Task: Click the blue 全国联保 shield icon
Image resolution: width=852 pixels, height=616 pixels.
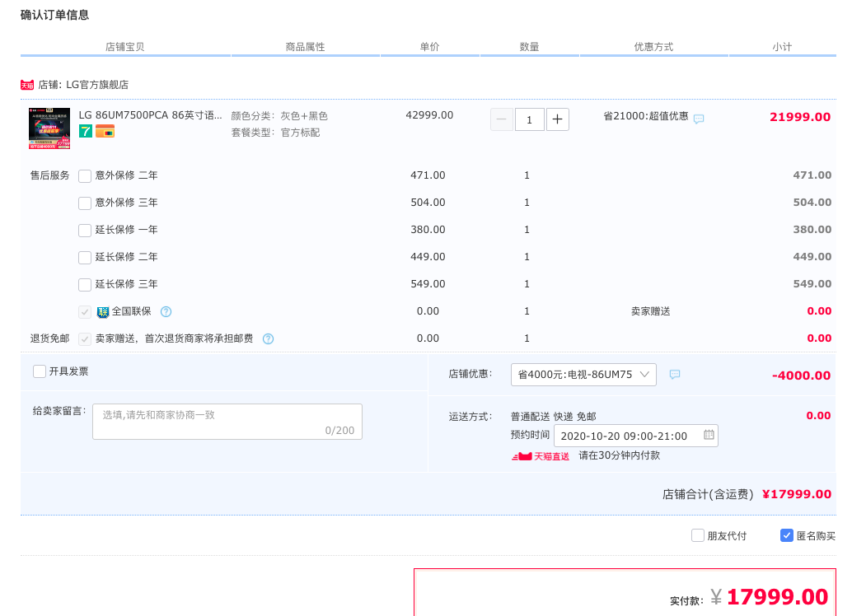Action: point(103,312)
